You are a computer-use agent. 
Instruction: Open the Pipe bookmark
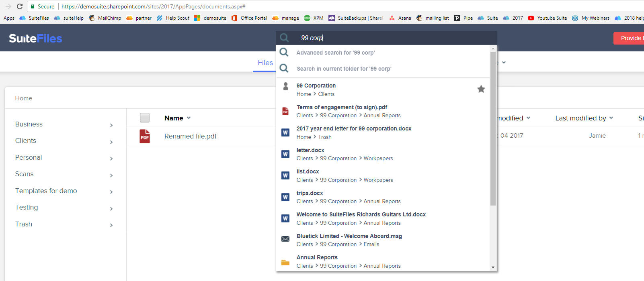464,18
